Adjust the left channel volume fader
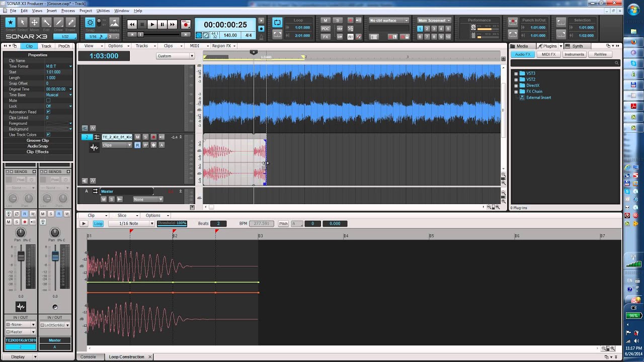 (x=21, y=256)
